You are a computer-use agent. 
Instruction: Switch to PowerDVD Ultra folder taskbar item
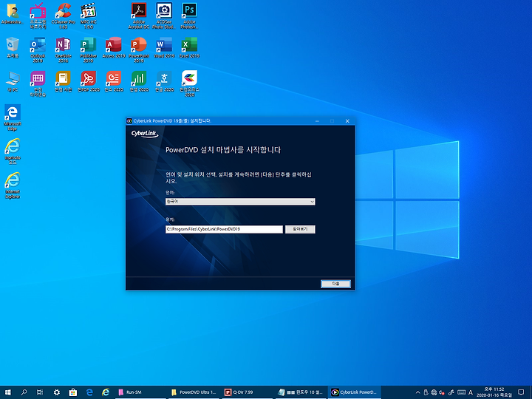coord(194,392)
